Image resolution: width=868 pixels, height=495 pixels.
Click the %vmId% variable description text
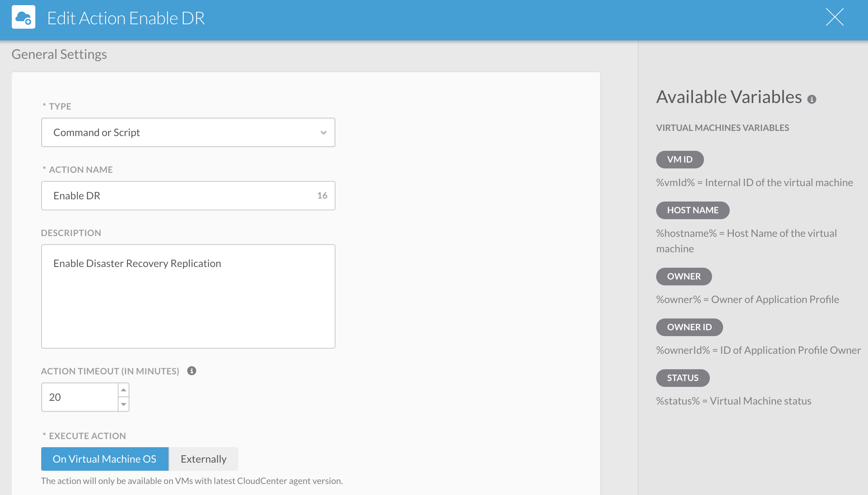(x=754, y=182)
